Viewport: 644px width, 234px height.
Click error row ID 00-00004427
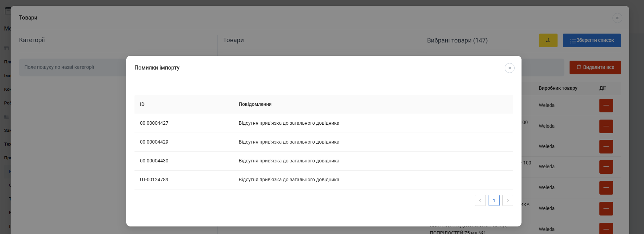click(x=154, y=123)
